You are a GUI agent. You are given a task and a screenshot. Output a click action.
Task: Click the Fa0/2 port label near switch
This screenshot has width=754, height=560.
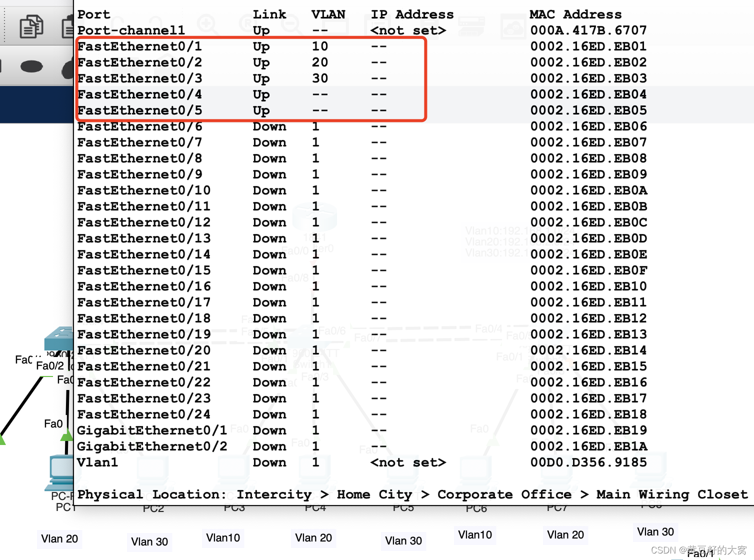pos(50,366)
